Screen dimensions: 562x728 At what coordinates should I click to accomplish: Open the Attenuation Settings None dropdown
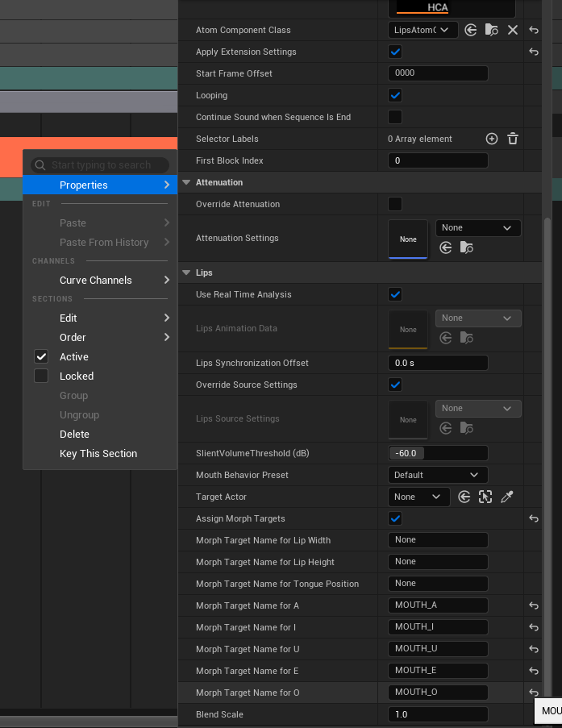coord(477,228)
